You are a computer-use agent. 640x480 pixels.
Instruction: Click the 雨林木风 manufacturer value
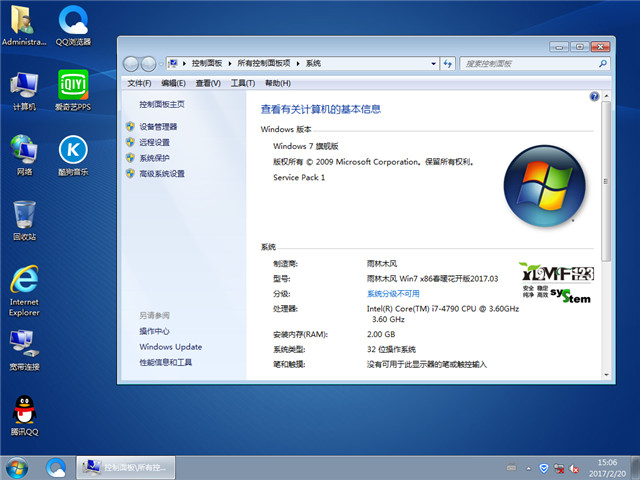[x=382, y=264]
